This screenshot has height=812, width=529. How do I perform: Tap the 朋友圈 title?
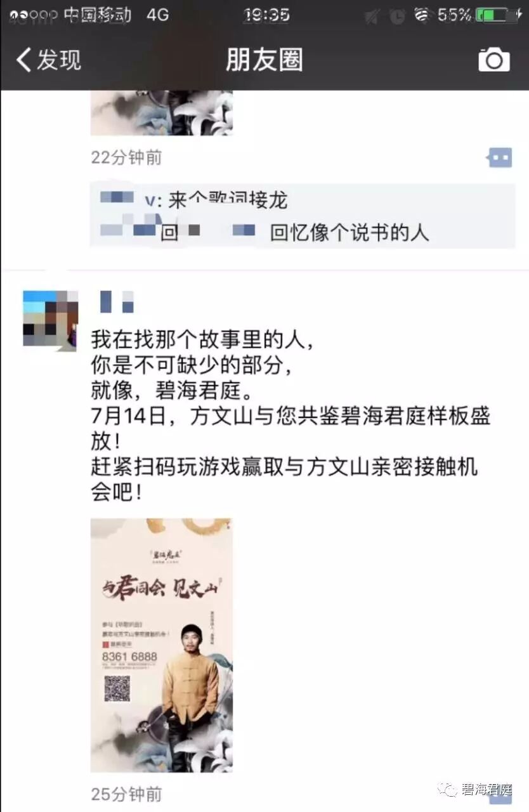[264, 60]
